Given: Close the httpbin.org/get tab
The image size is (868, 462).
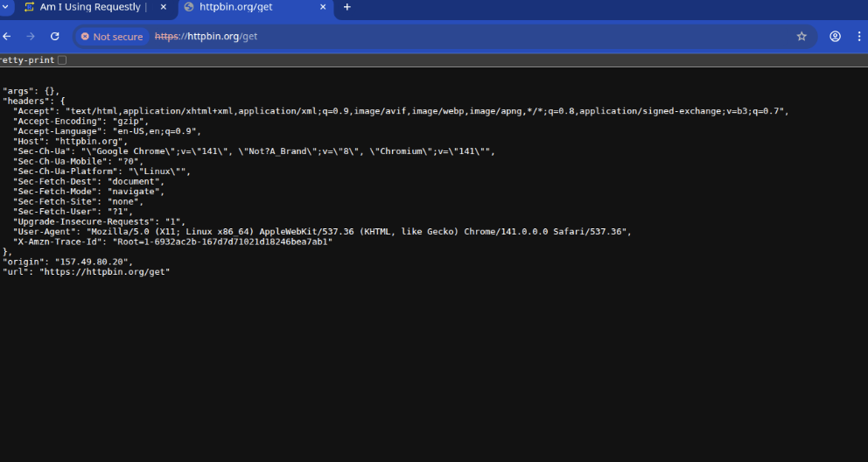Looking at the screenshot, I should [323, 7].
